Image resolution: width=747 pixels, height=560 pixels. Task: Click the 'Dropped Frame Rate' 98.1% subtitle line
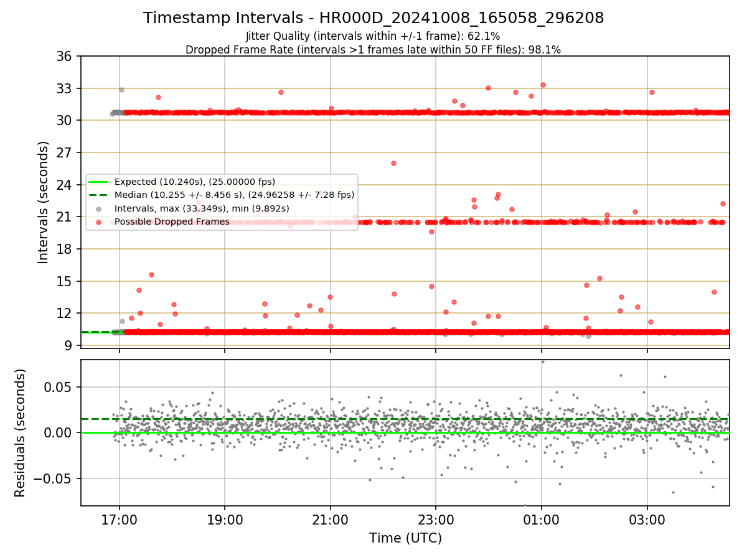click(374, 50)
